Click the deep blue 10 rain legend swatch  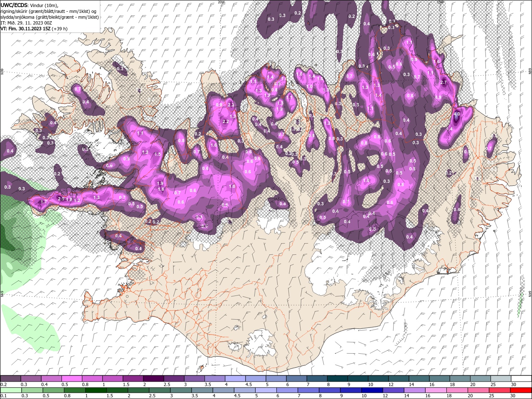tap(372, 390)
